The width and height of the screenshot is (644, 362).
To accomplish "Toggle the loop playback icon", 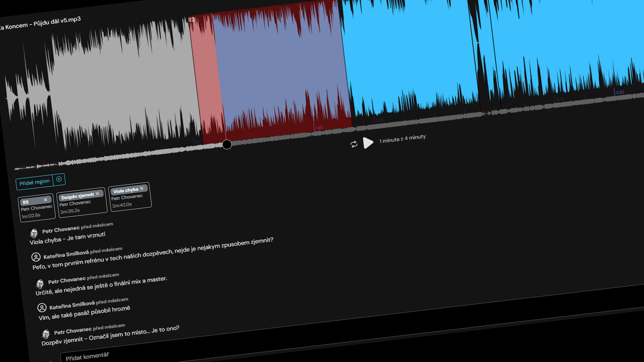I will pyautogui.click(x=354, y=144).
